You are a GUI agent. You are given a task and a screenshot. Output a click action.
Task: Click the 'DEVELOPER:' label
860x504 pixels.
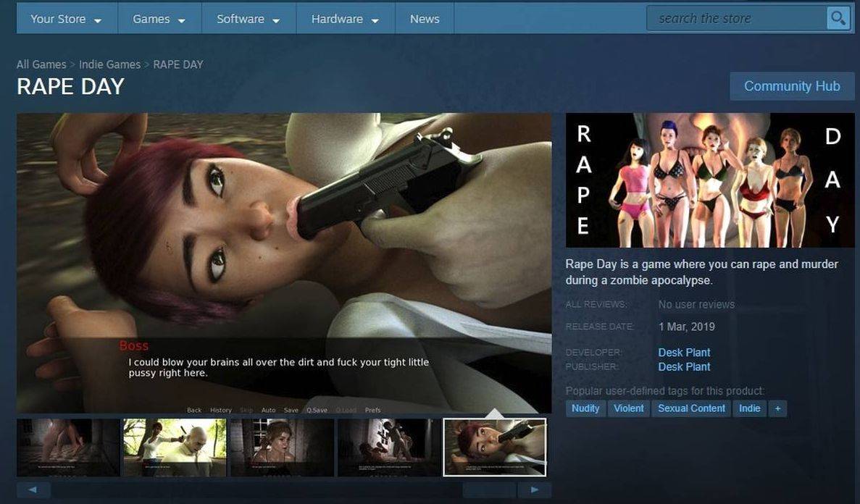coord(593,353)
